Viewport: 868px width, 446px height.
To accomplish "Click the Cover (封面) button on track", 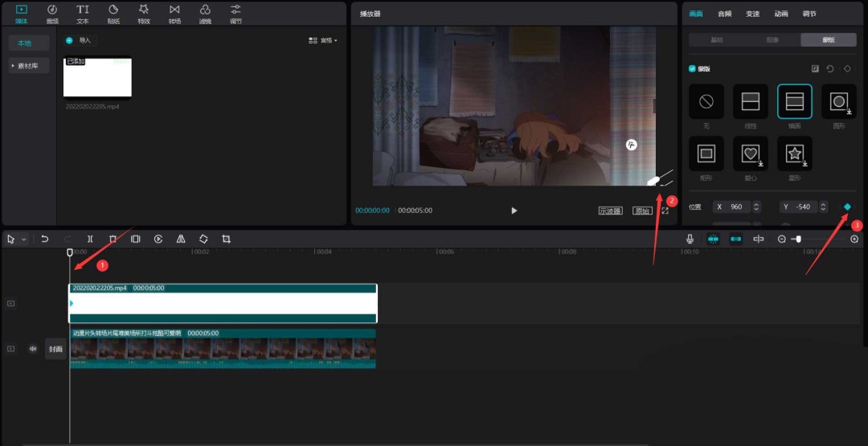I will coord(55,349).
